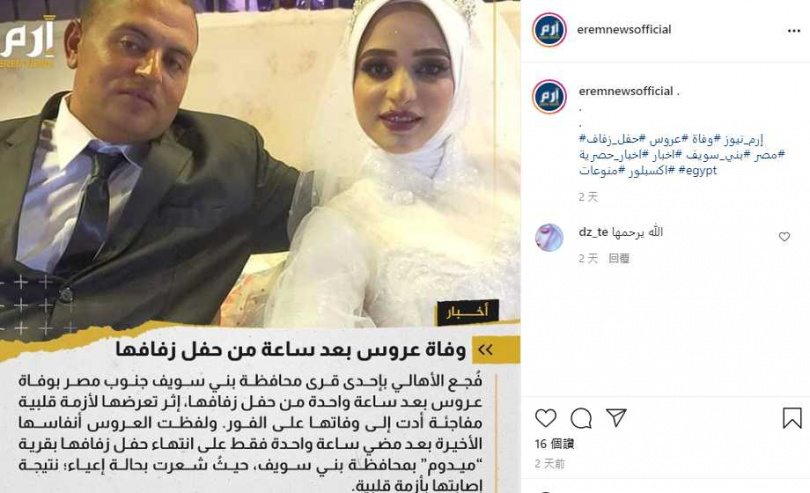Open dz_te commenter avatar
Image resolution: width=810 pixels, height=493 pixels.
coord(549,237)
